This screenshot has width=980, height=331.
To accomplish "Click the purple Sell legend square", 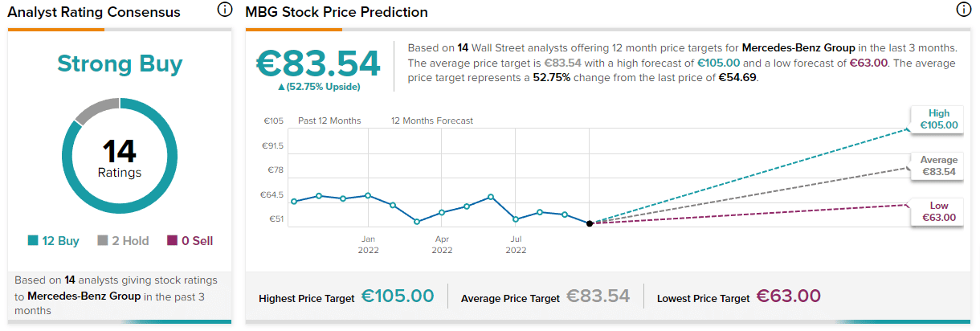I will pos(173,240).
